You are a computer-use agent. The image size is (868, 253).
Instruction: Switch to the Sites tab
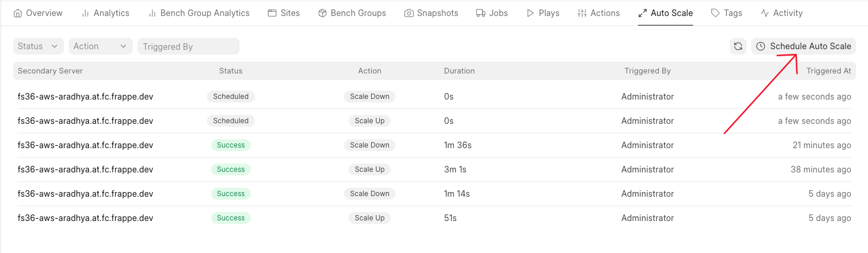[x=284, y=13]
